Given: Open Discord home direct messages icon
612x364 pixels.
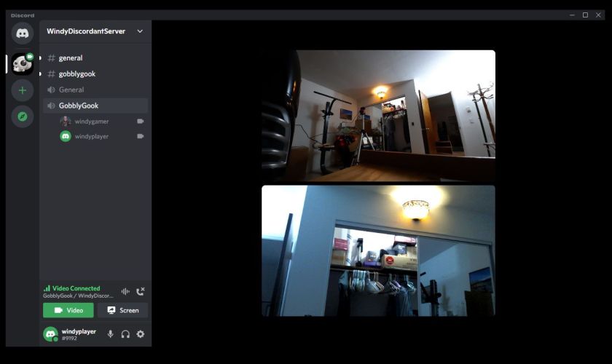Looking at the screenshot, I should tap(23, 33).
